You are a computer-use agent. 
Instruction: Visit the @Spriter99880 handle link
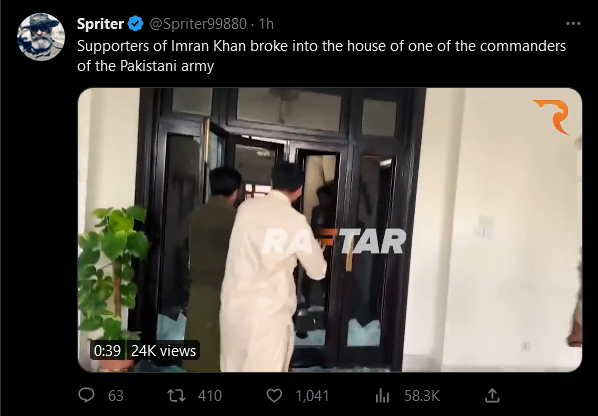(x=198, y=24)
